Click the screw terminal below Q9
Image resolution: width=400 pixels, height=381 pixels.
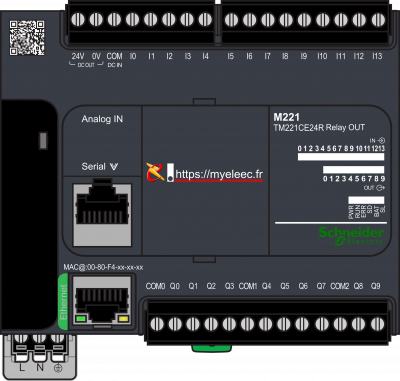pyautogui.click(x=377, y=324)
